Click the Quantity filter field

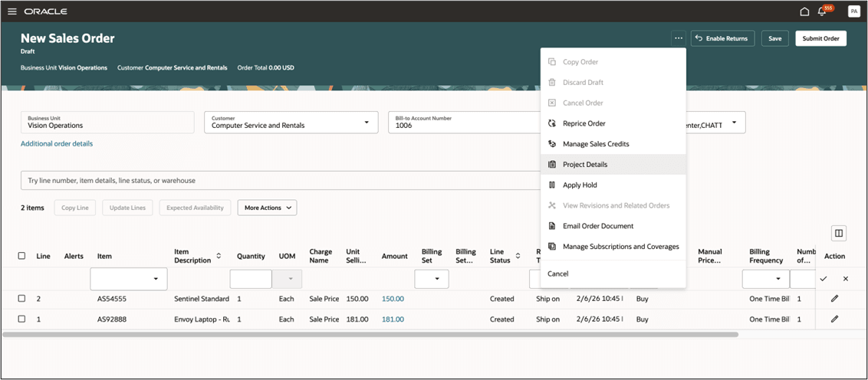pyautogui.click(x=251, y=279)
